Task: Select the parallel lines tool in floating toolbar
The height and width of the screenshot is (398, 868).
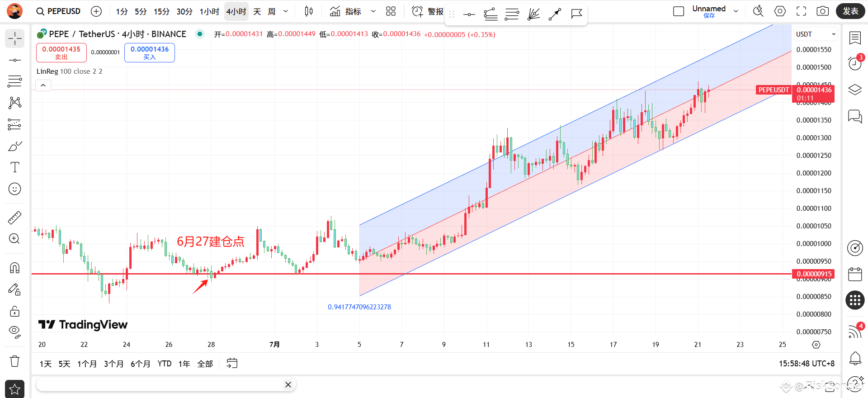Action: tap(512, 14)
